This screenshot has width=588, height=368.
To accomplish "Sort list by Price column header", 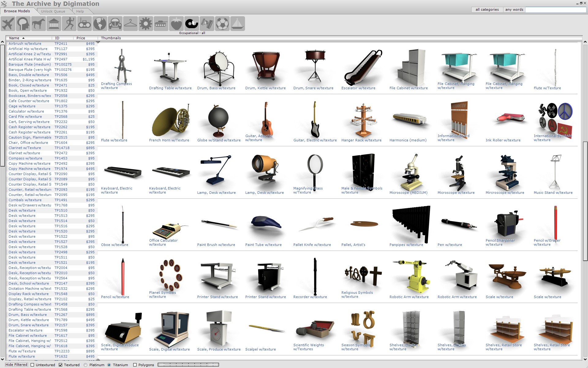I will pyautogui.click(x=86, y=38).
